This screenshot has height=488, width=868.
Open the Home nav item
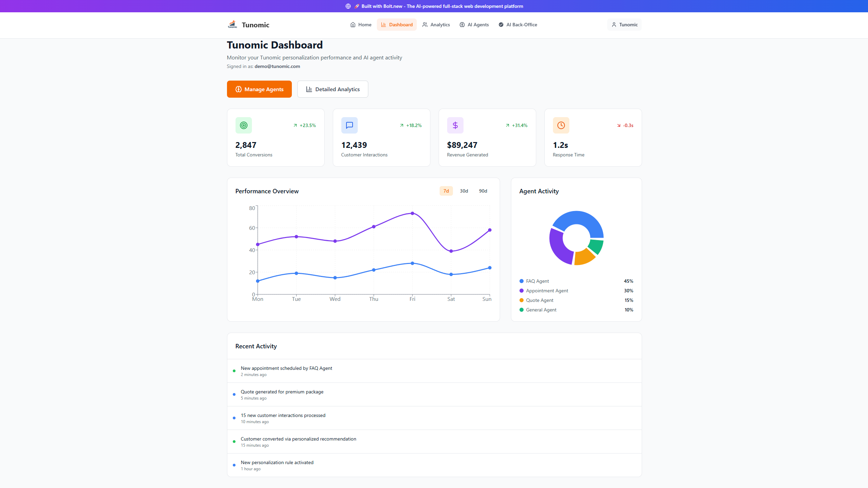pos(361,25)
